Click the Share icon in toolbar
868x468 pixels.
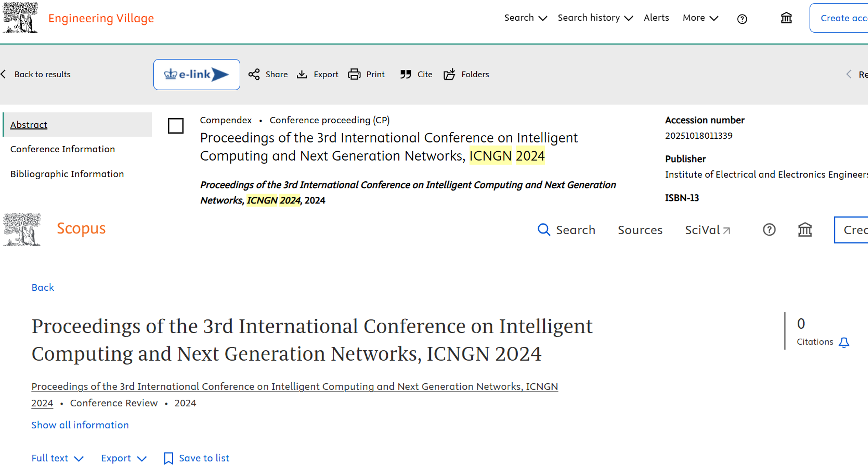tap(254, 75)
